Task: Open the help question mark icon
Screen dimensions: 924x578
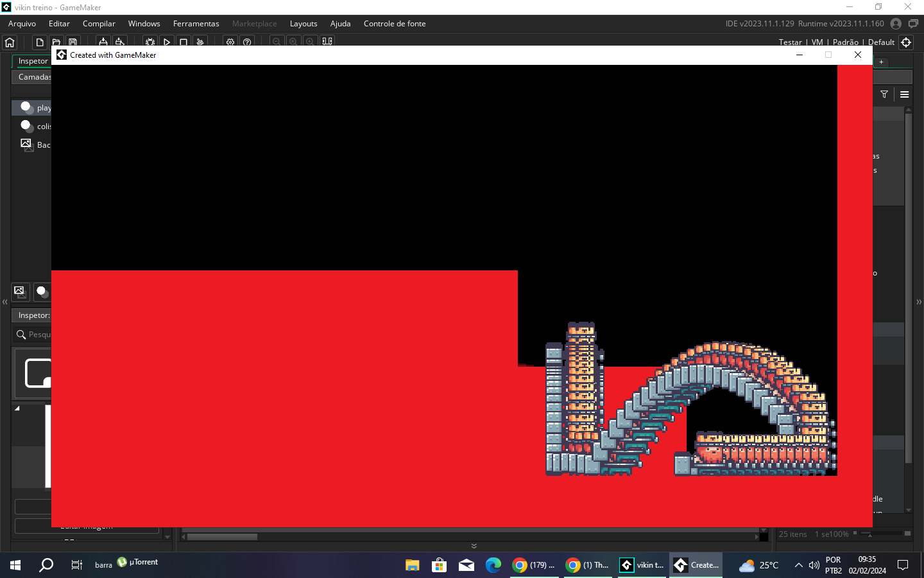Action: 247,42
